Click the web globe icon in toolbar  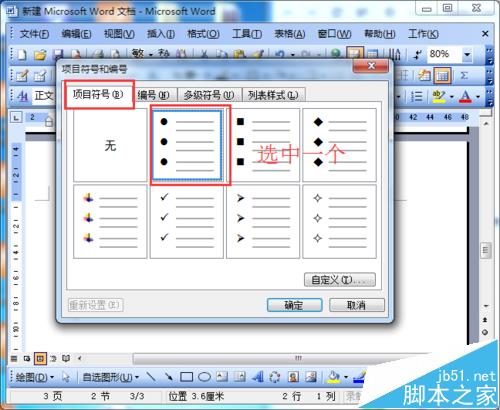tap(336, 54)
